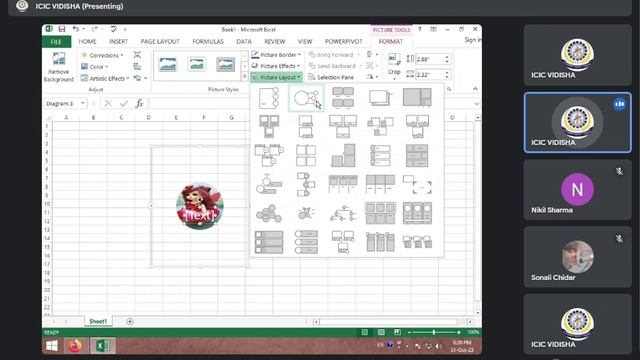Select the stacked overlapping frames layout
The width and height of the screenshot is (640, 360).
click(x=380, y=98)
